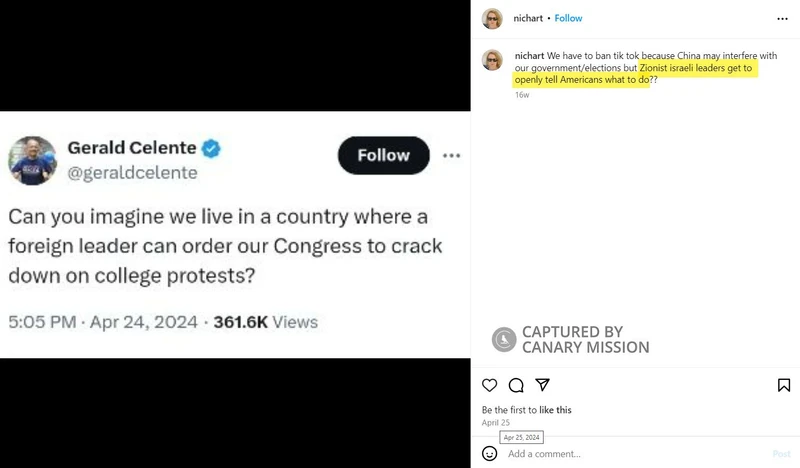Save the post with the bookmark icon
Image resolution: width=800 pixels, height=468 pixels.
(x=784, y=385)
